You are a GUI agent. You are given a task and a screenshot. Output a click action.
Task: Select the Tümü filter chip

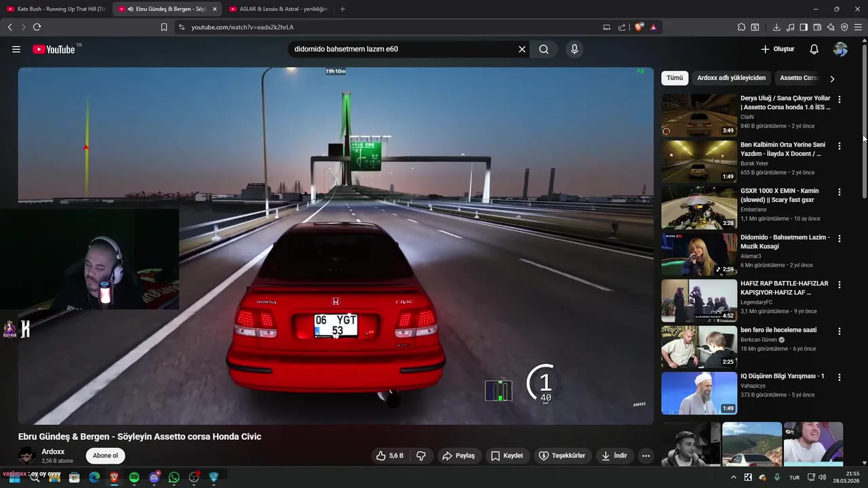coord(675,78)
